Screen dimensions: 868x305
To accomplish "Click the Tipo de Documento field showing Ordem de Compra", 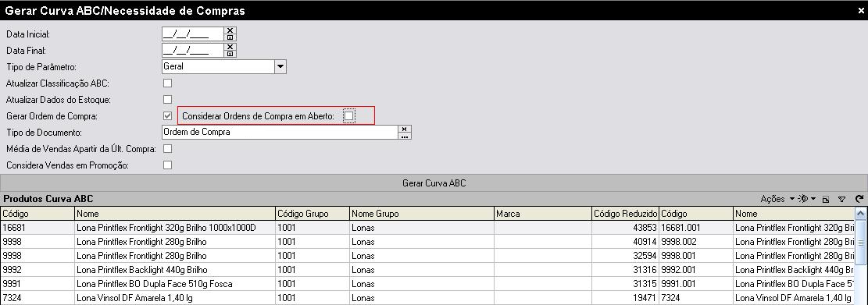I will [280, 133].
